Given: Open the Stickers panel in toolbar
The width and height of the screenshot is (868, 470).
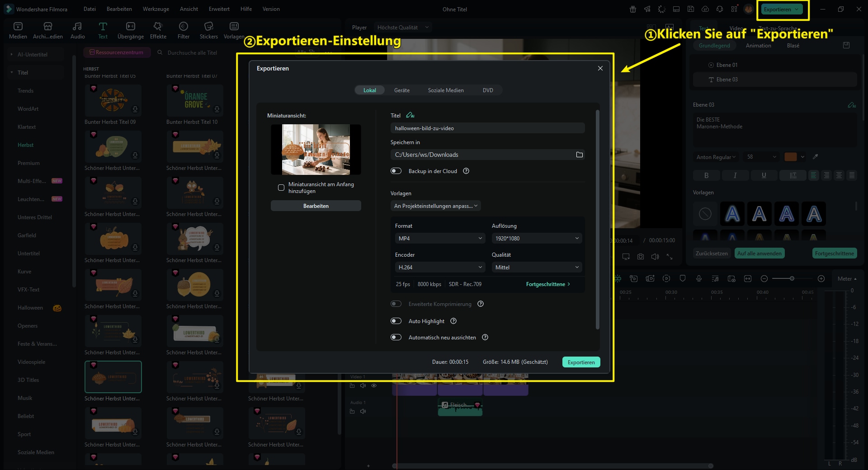Looking at the screenshot, I should 208,30.
